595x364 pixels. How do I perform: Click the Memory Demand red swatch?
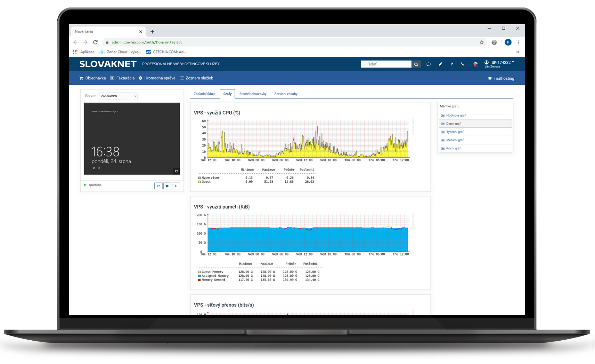(199, 280)
